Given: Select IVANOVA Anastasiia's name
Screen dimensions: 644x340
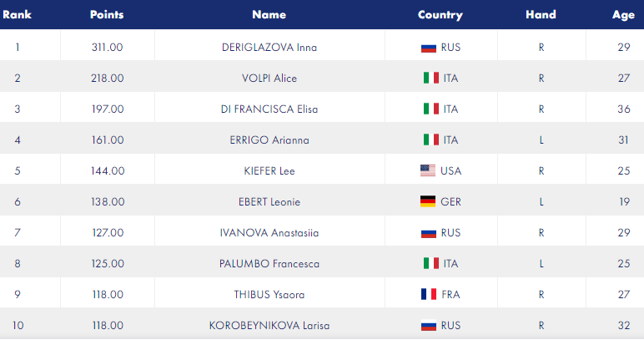Looking at the screenshot, I should point(269,233).
